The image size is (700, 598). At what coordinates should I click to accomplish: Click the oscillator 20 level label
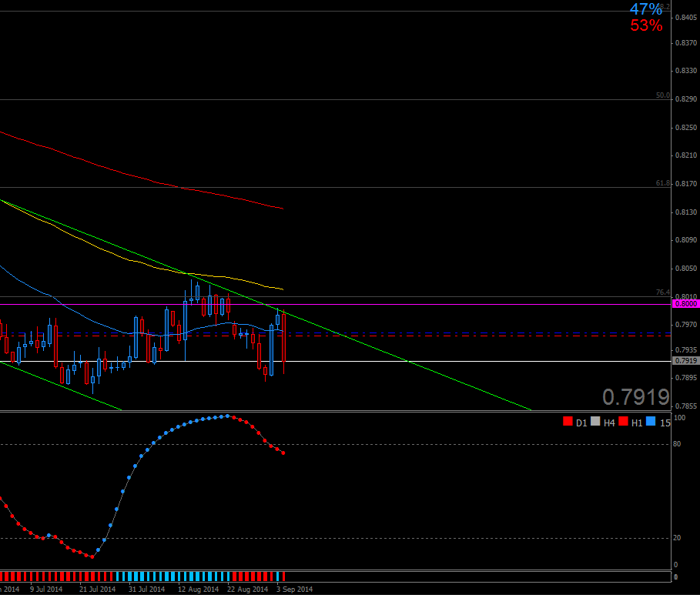[x=677, y=538]
